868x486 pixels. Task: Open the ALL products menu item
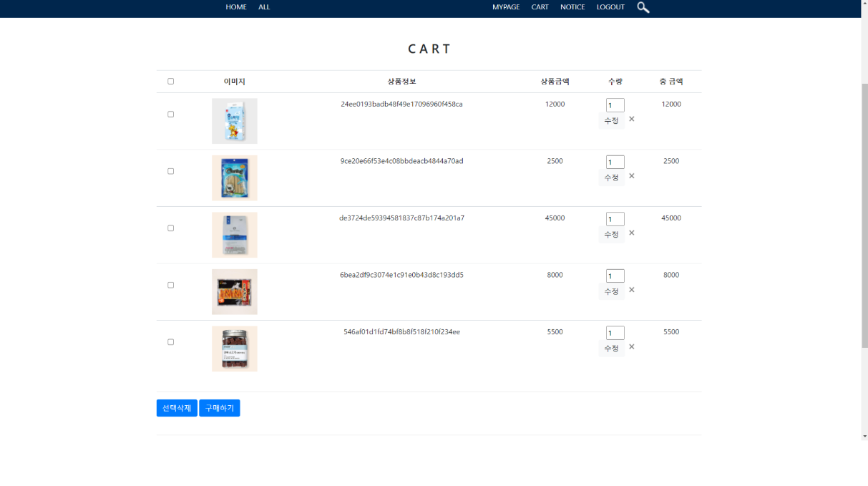point(264,7)
